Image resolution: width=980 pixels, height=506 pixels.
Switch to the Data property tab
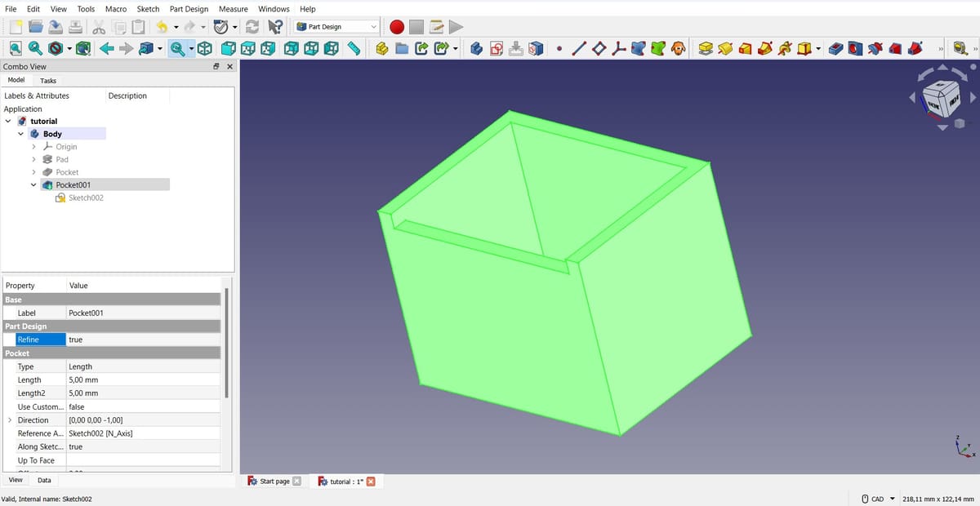(44, 481)
